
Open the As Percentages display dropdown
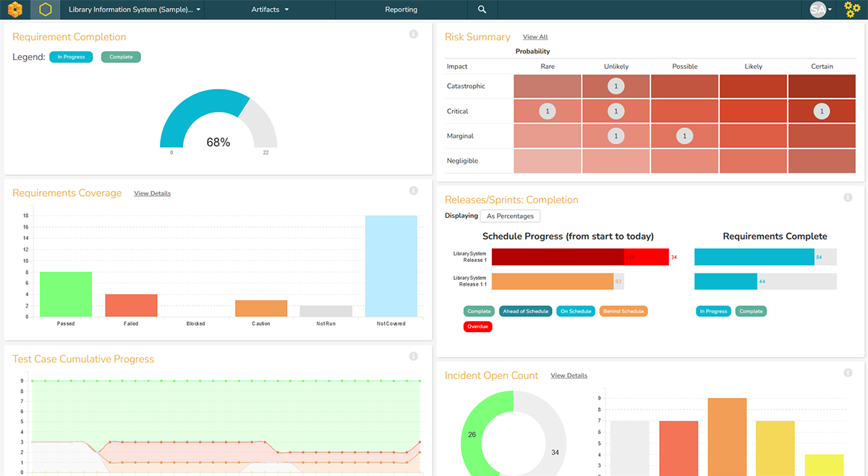[510, 216]
